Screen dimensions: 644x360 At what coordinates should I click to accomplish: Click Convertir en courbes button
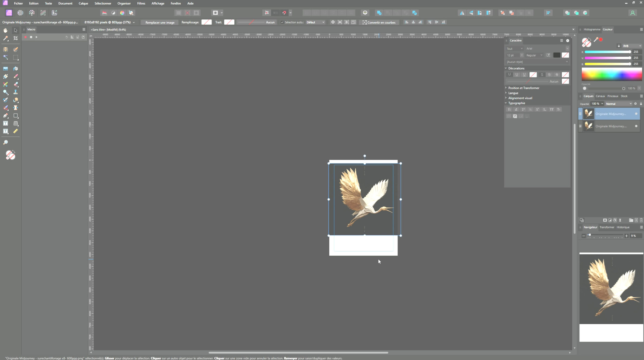379,22
